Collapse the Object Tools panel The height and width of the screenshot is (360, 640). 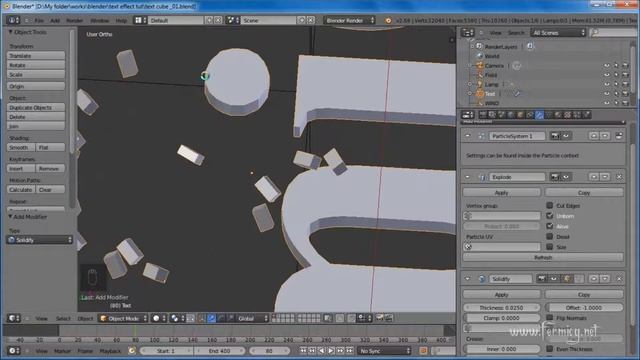10,32
